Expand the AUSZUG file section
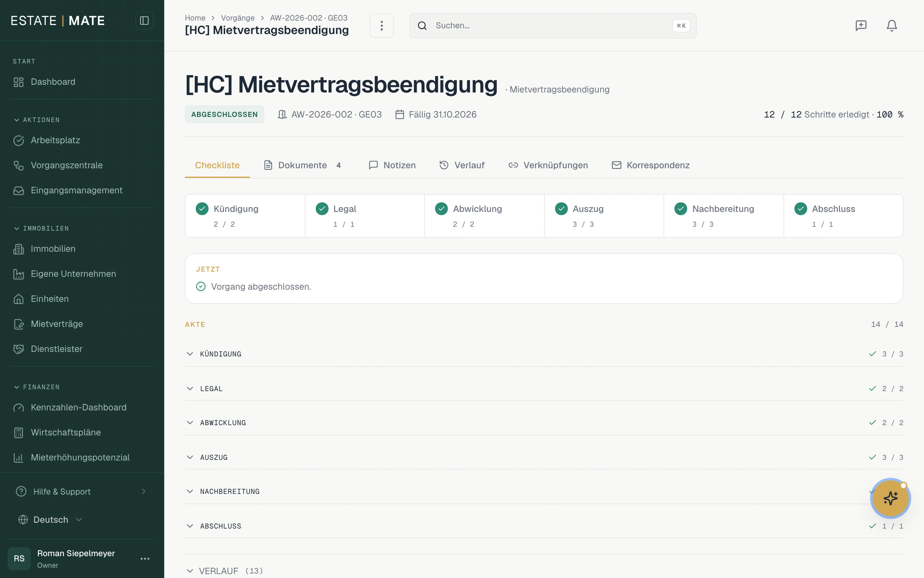924x578 pixels. click(544, 458)
